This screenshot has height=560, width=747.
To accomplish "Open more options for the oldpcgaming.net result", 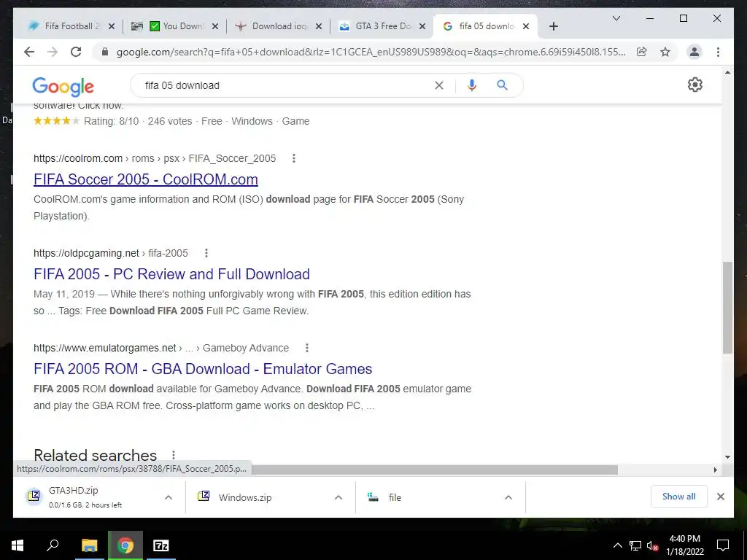I will coord(206,253).
